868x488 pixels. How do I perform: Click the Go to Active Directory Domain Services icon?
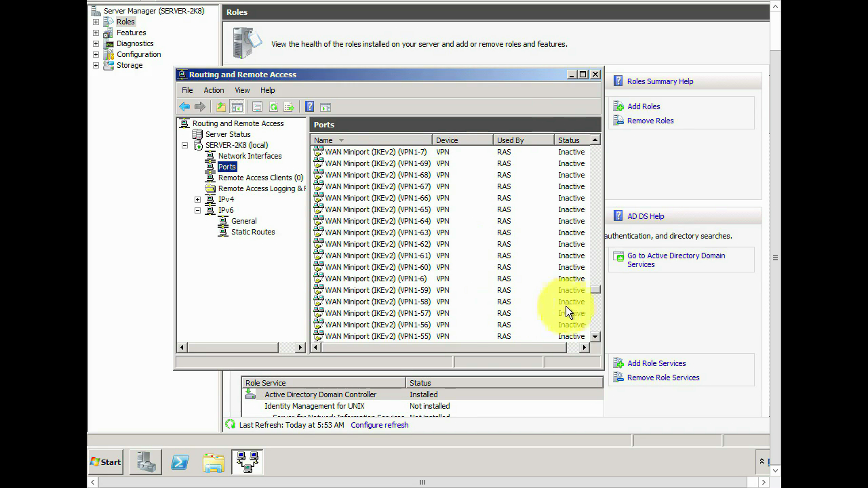tap(618, 256)
